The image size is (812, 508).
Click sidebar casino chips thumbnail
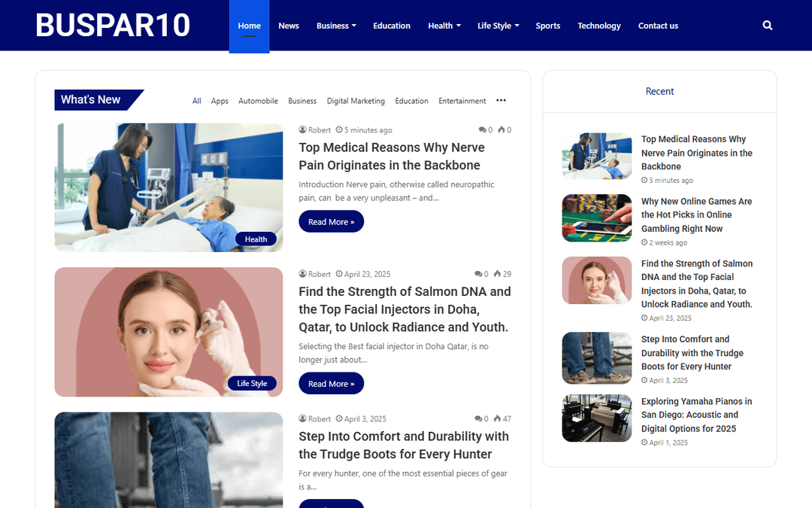click(x=596, y=217)
